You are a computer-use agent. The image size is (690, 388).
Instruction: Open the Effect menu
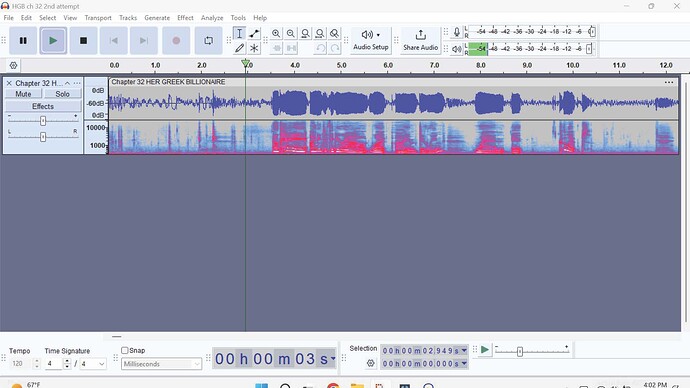(x=185, y=18)
